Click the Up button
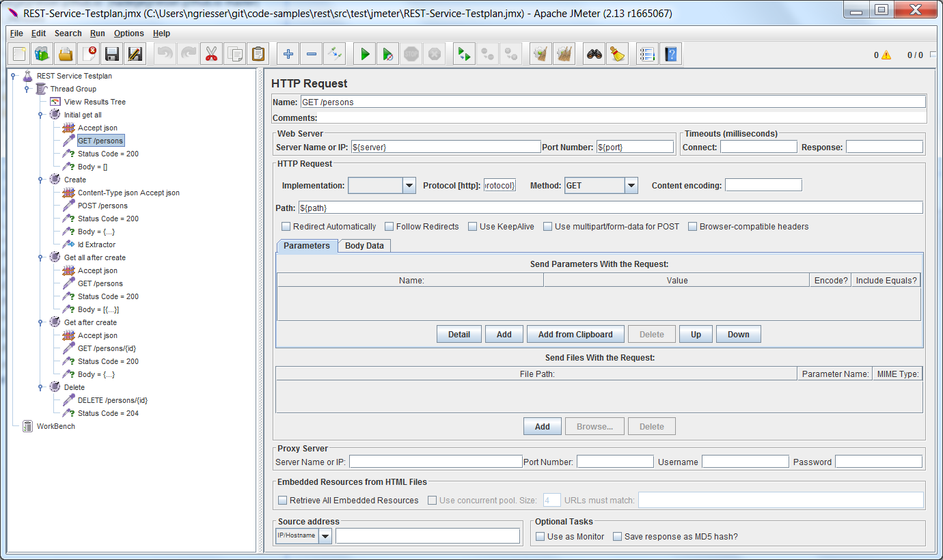The width and height of the screenshot is (943, 560). coord(696,335)
